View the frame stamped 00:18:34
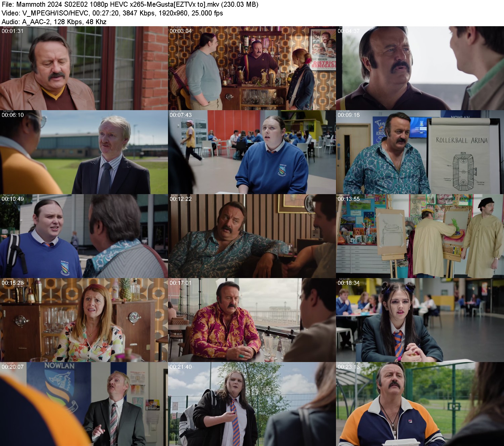The image size is (504, 446). coord(420,320)
